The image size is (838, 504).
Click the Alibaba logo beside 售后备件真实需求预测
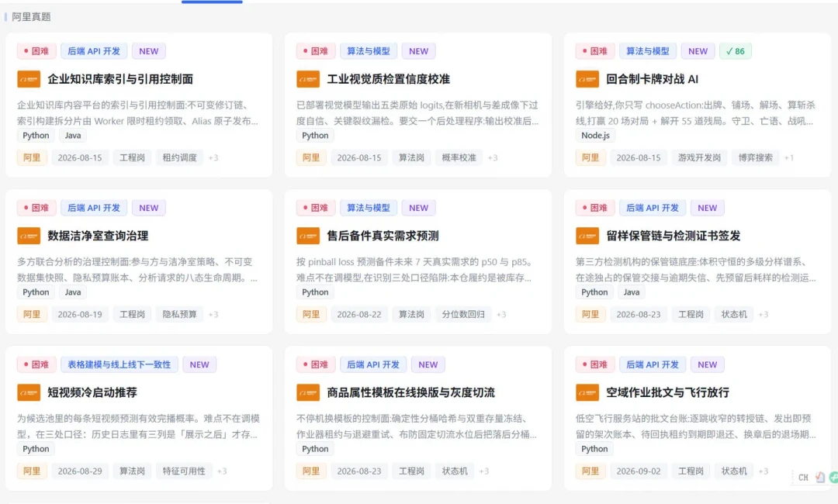click(308, 236)
